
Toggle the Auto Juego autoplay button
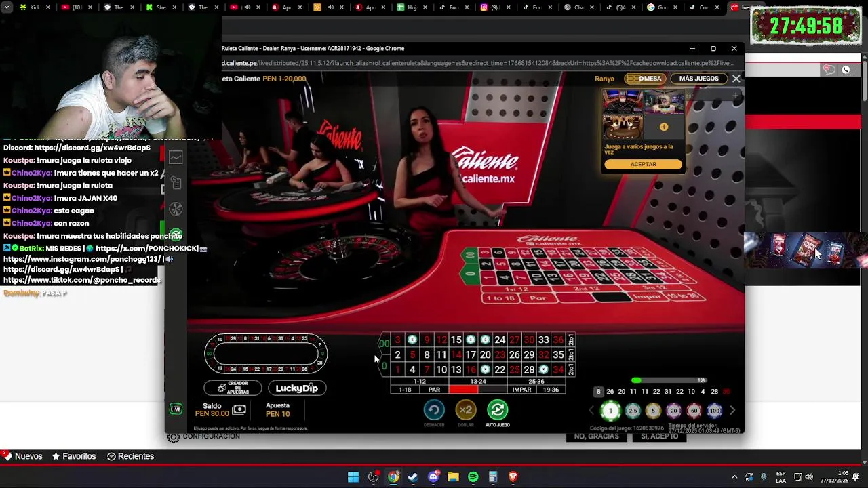coord(497,410)
